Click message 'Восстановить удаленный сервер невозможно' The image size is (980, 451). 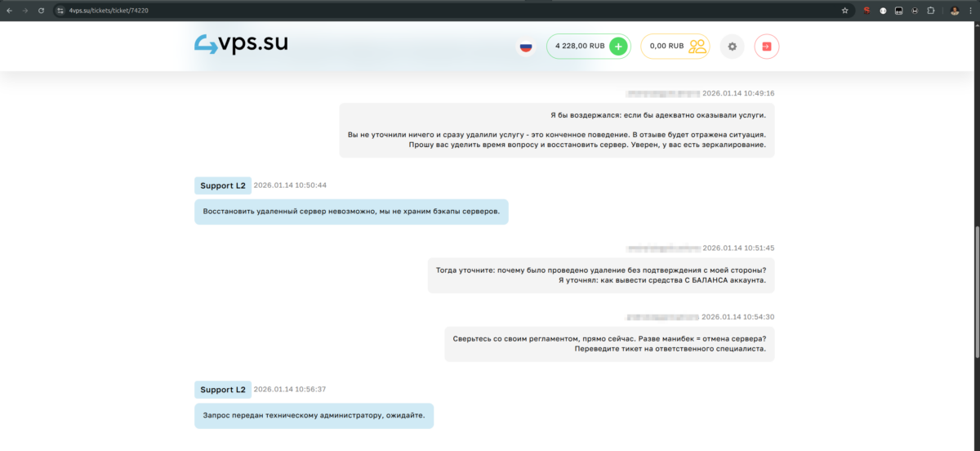351,212
